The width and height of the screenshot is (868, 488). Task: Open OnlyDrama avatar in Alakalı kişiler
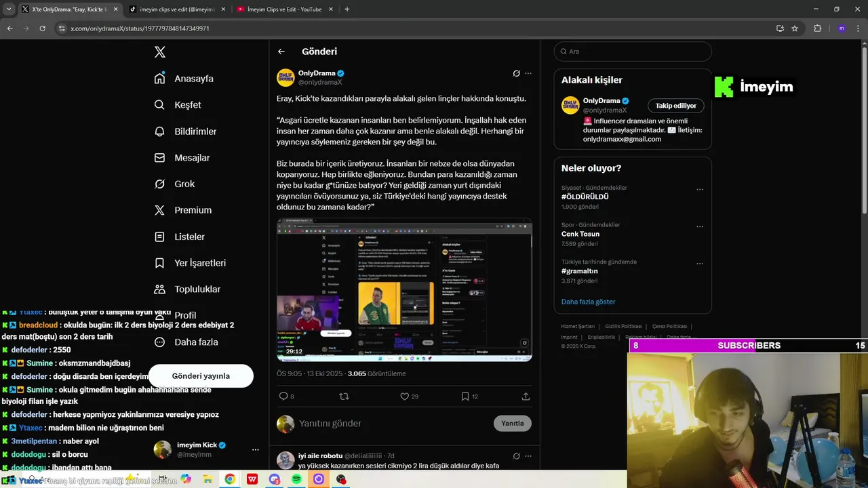click(570, 105)
